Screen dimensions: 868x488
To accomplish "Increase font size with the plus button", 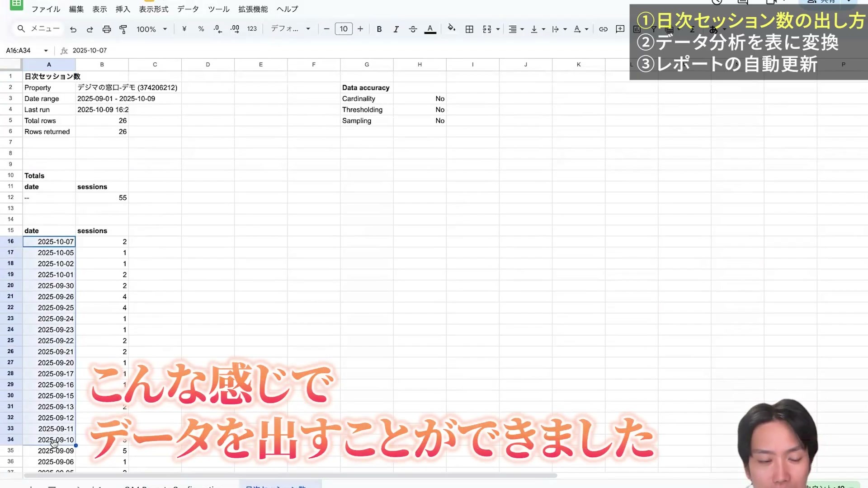I will 360,29.
